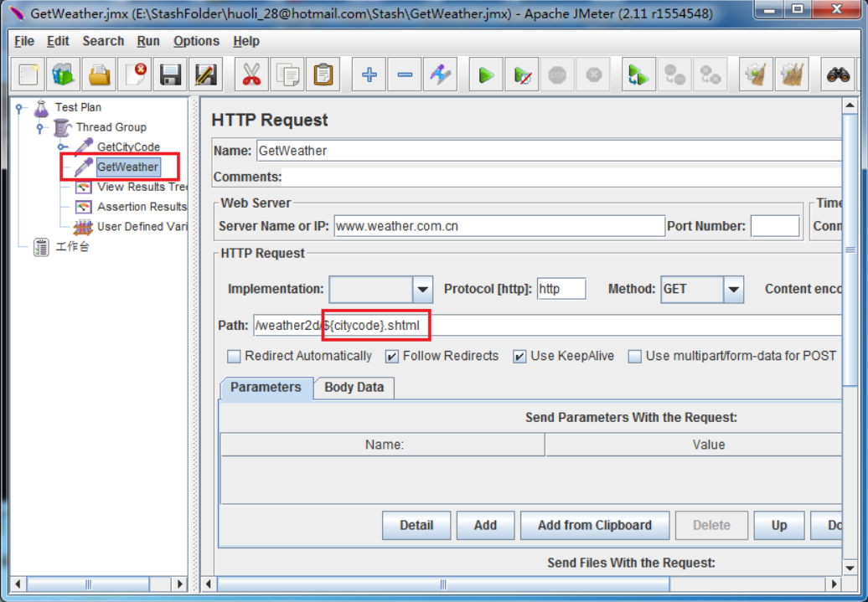Click the Detail button
This screenshot has width=868, height=602.
click(416, 526)
